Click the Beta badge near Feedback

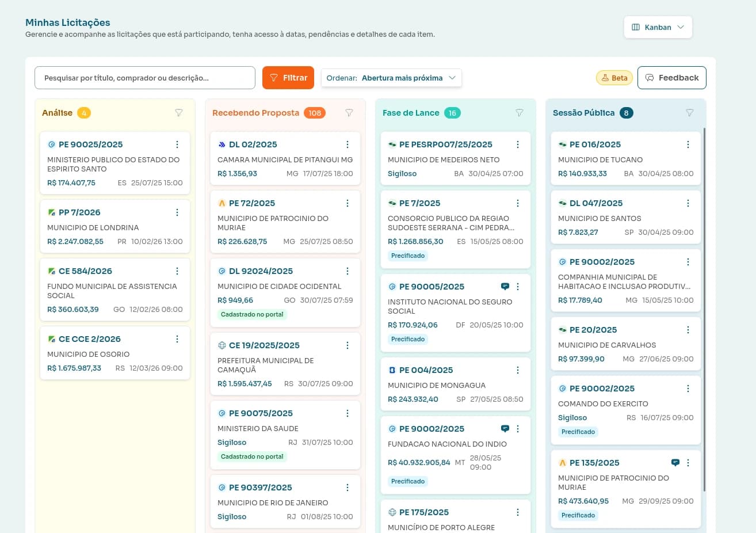(614, 78)
